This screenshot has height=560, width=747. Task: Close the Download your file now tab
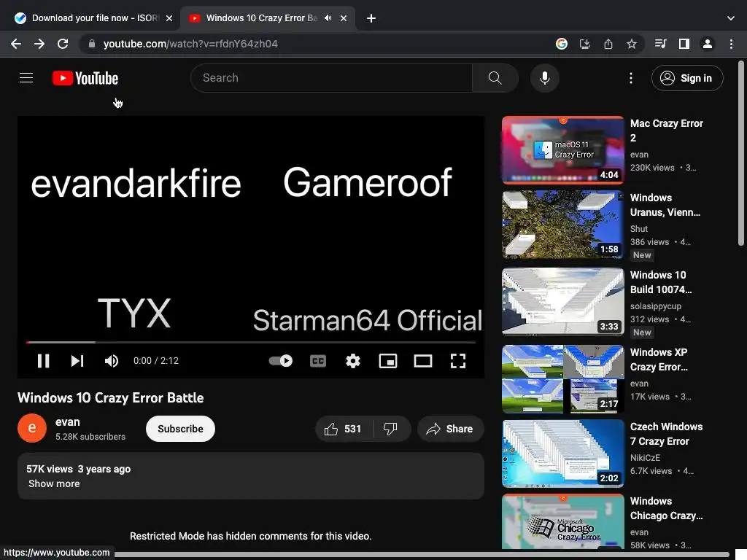[x=169, y=18]
